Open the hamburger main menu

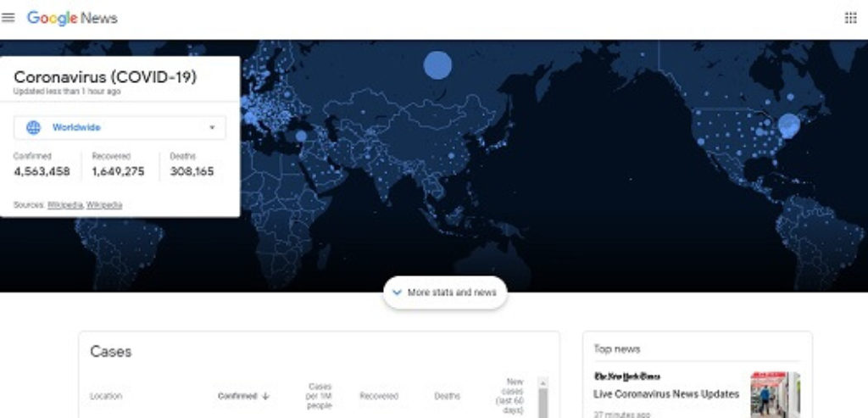tap(8, 18)
